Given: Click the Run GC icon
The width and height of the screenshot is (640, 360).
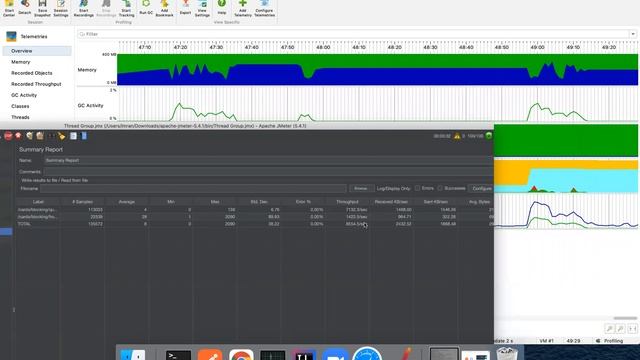Looking at the screenshot, I should tap(146, 7).
